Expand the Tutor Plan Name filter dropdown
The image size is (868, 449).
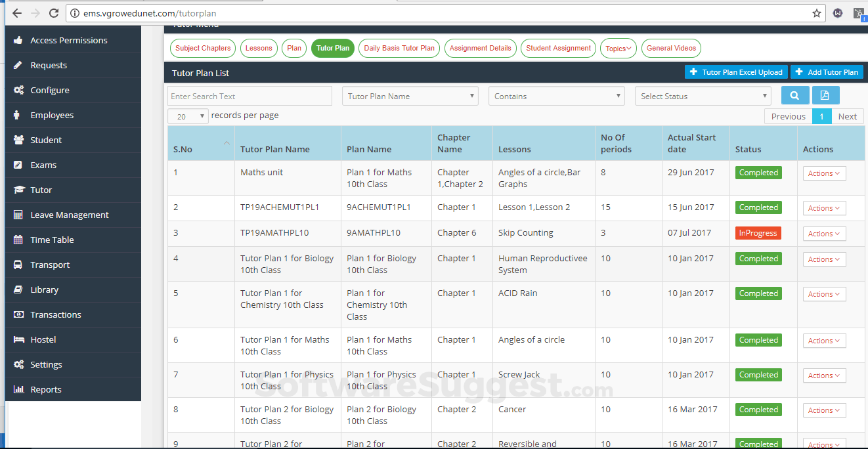[x=410, y=95]
